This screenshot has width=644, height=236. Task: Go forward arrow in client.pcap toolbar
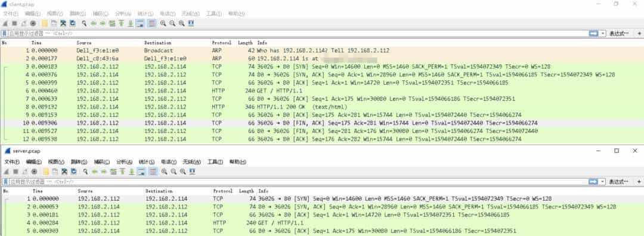tap(103, 23)
